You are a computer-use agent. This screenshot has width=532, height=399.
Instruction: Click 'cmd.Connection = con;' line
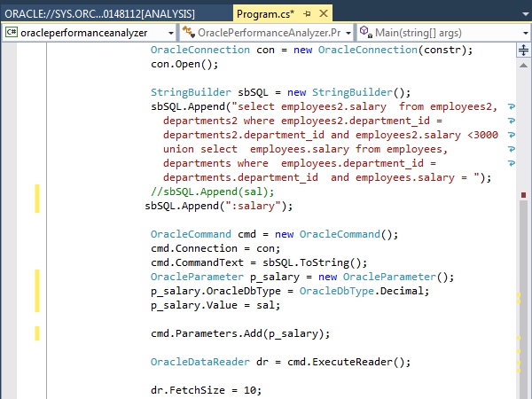coord(215,248)
